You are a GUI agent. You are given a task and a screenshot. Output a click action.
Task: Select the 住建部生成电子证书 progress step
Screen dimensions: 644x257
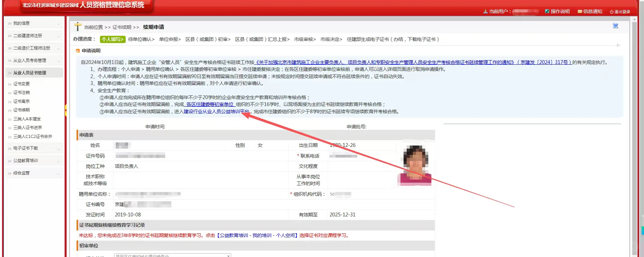click(x=393, y=39)
